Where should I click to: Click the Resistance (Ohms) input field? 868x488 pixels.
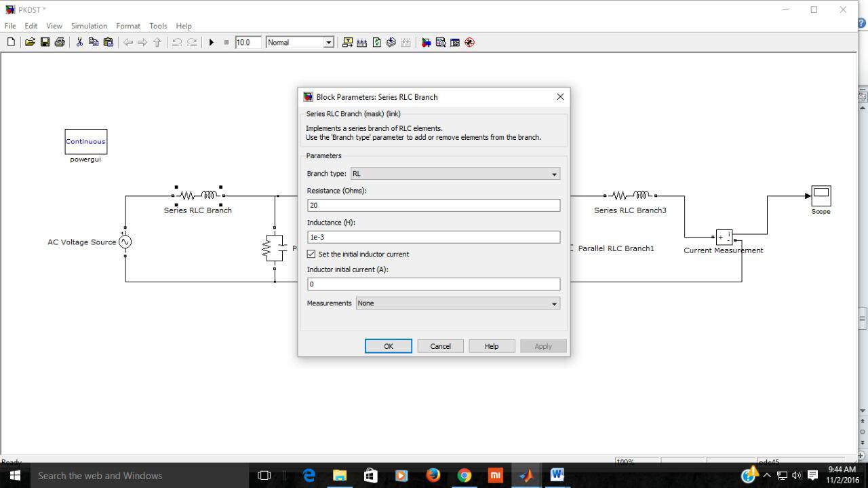pyautogui.click(x=433, y=205)
